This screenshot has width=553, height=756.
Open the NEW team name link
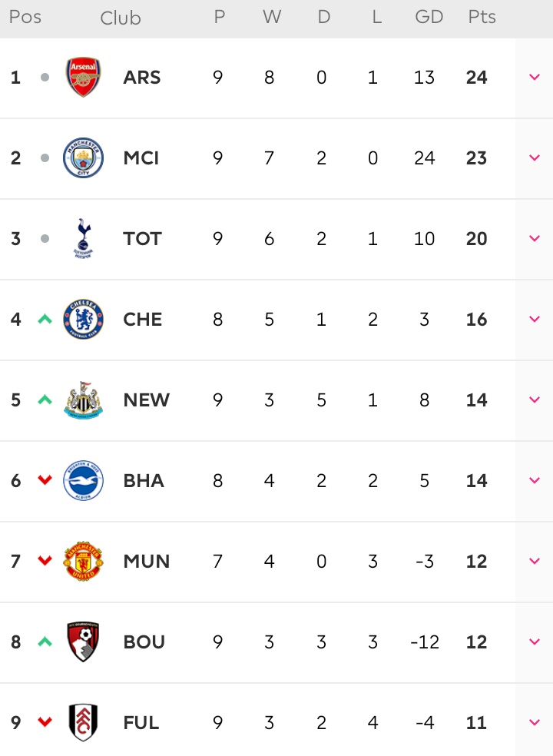147,400
